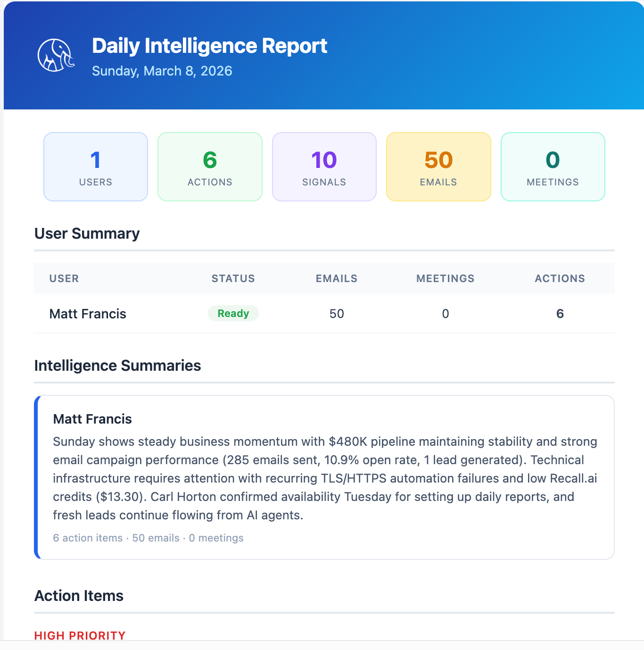The image size is (644, 650).
Task: Open the SIGNALS stat card
Action: (324, 167)
